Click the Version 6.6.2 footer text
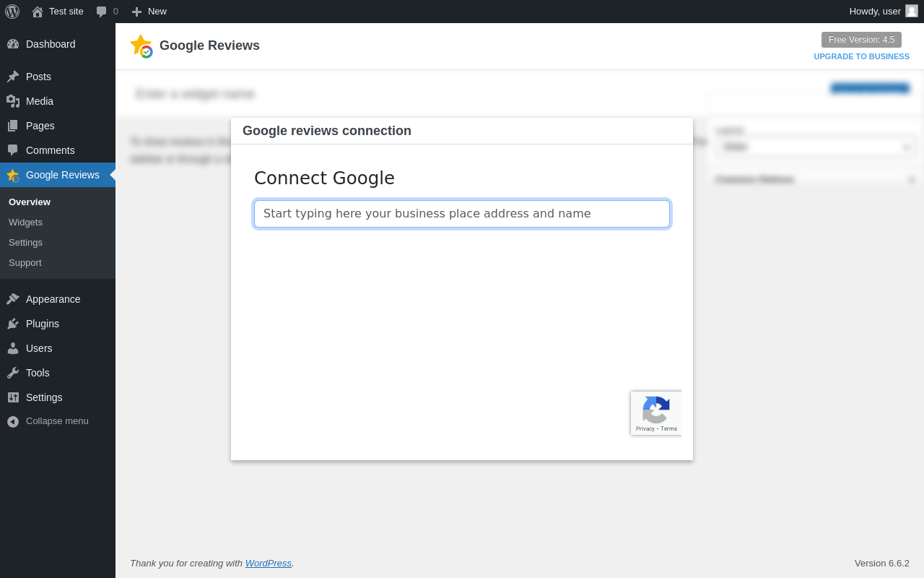Viewport: 924px width, 578px height. 882,563
